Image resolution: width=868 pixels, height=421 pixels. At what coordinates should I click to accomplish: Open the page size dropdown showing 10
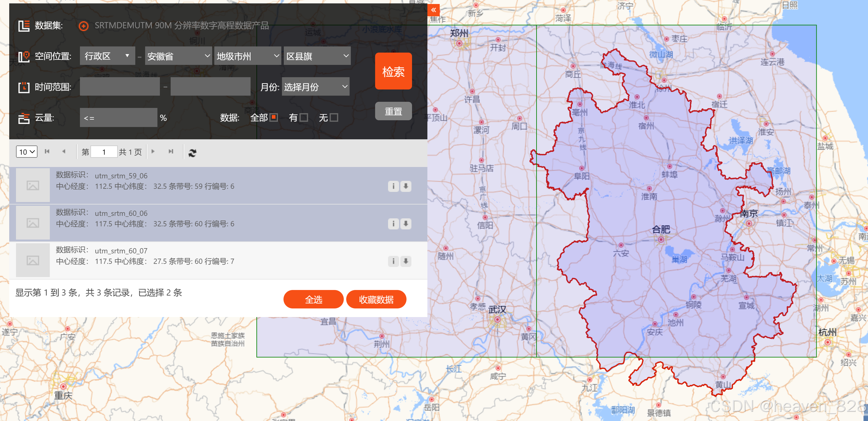[x=27, y=152]
